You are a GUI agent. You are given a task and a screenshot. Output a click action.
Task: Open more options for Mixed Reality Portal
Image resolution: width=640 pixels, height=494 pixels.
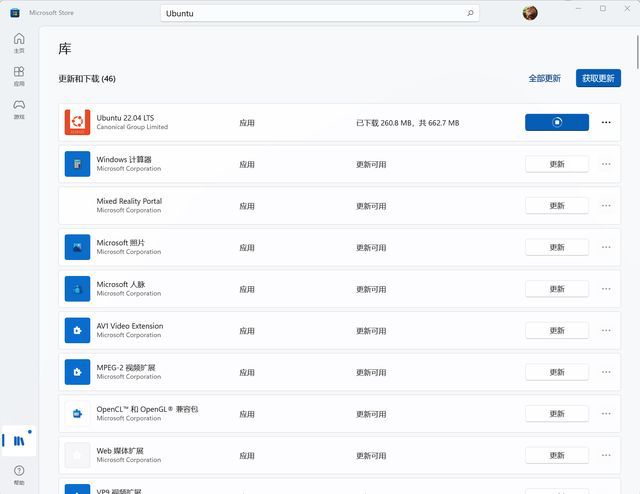[x=606, y=205]
